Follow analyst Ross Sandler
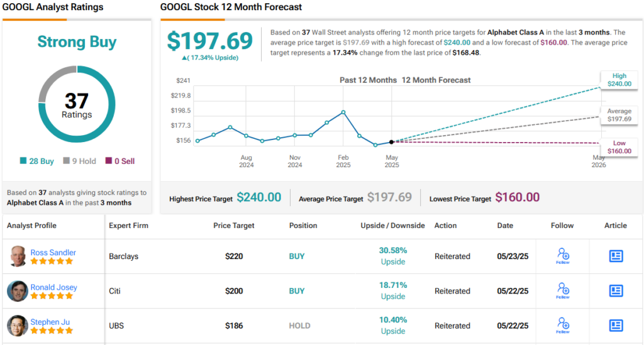This screenshot has width=644, height=345. click(563, 256)
